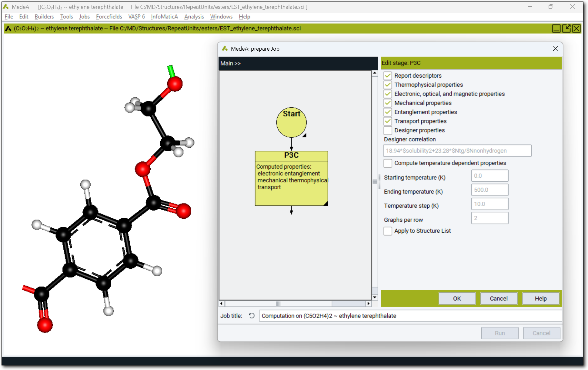Image resolution: width=588 pixels, height=370 pixels.
Task: Click the Start node in flowchart
Action: point(291,122)
